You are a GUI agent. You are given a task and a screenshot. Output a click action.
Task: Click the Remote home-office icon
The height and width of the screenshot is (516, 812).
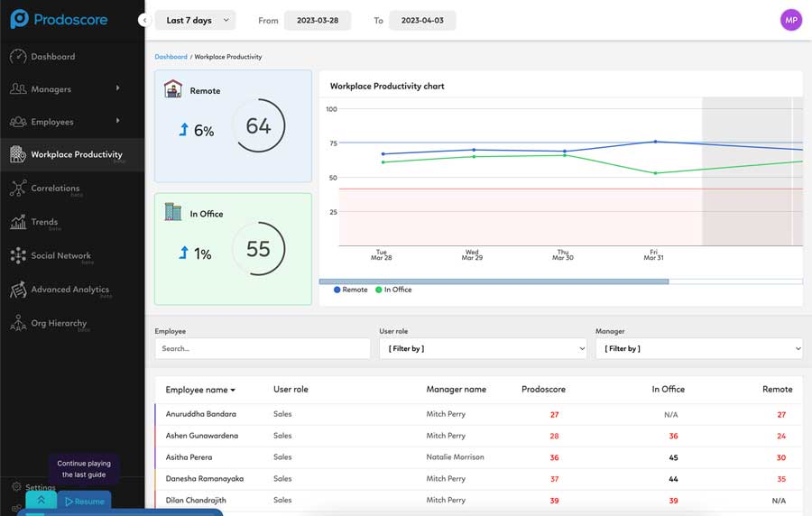(x=173, y=89)
